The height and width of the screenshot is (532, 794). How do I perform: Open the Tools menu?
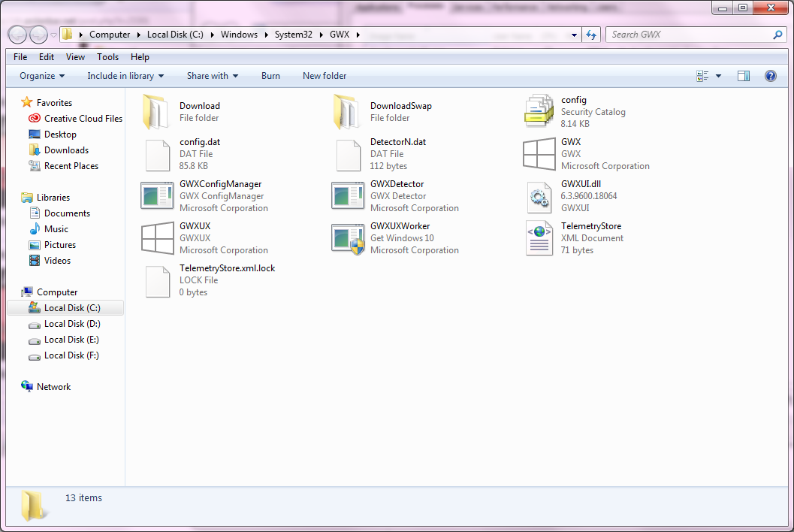(108, 57)
